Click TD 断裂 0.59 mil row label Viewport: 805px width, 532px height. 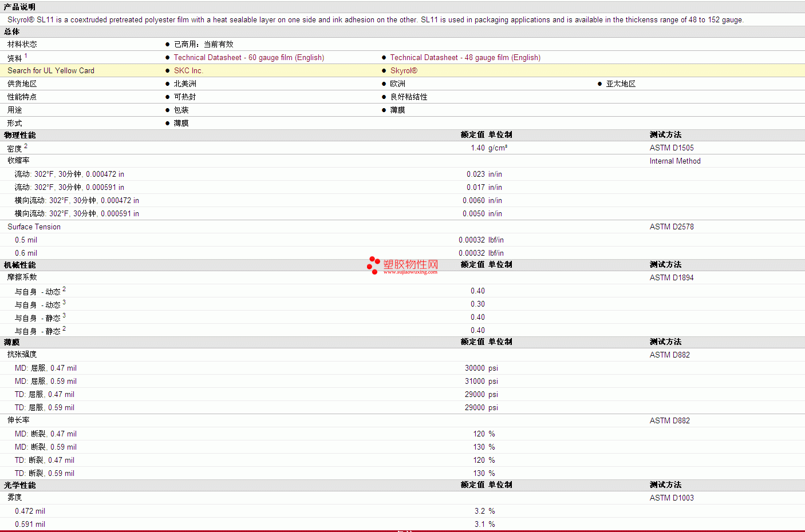pos(45,473)
